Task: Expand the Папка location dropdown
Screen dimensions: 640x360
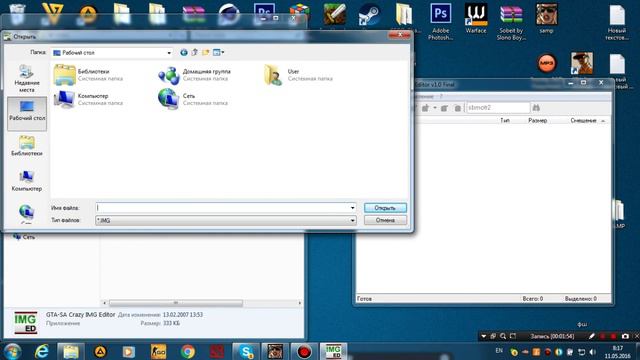Action: [x=169, y=53]
